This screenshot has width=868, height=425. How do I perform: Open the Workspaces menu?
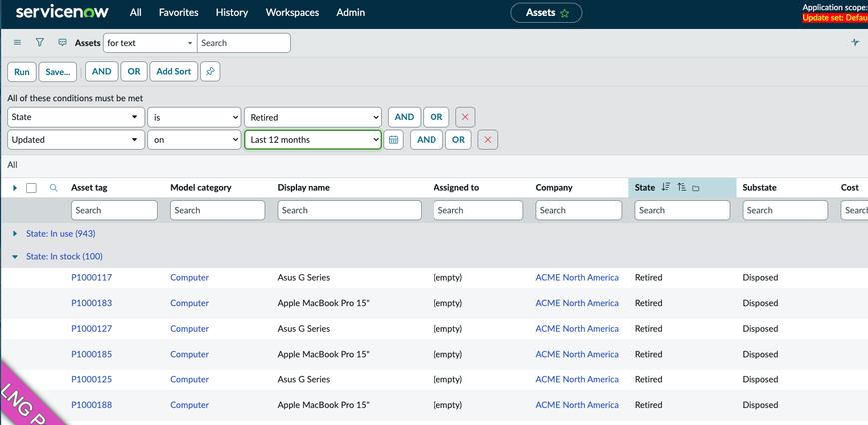(x=292, y=13)
